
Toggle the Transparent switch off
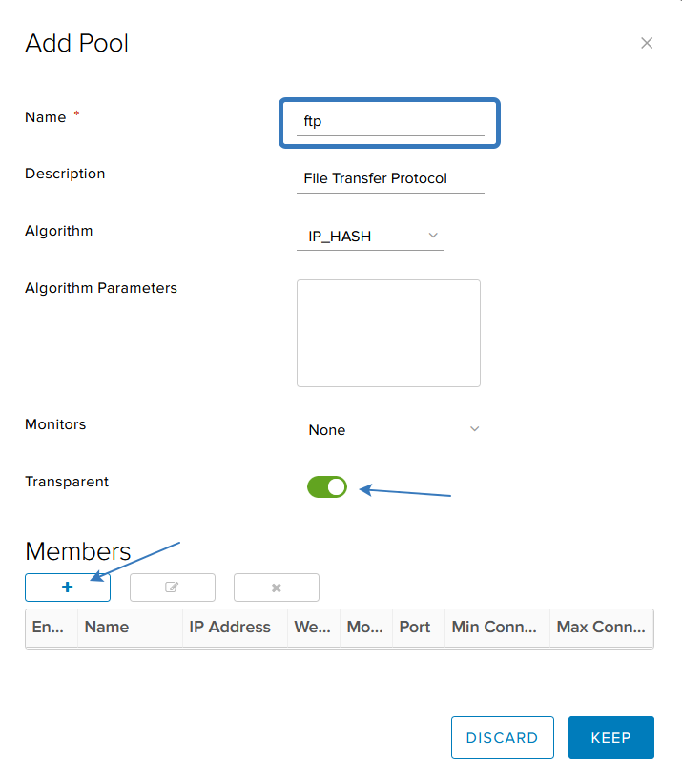[327, 486]
